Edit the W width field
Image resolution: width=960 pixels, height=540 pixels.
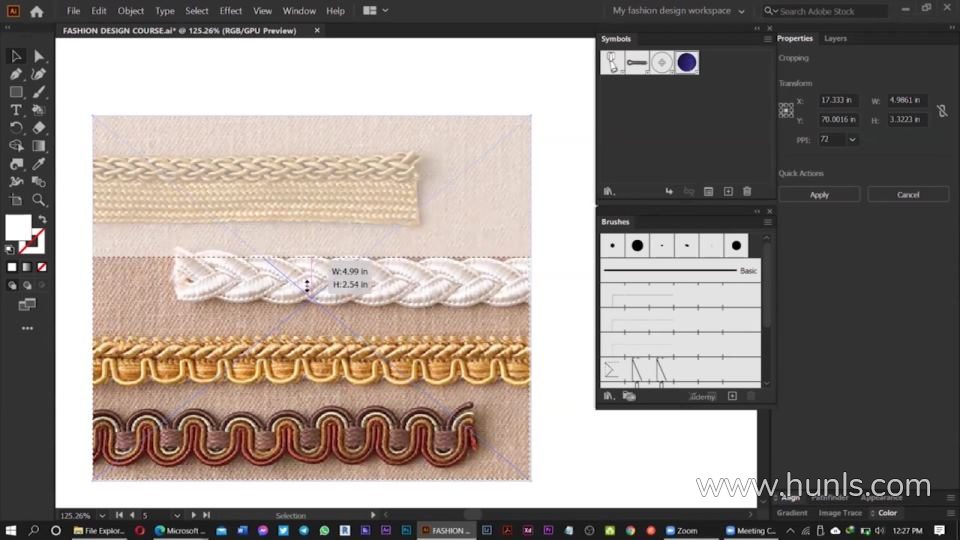[907, 100]
